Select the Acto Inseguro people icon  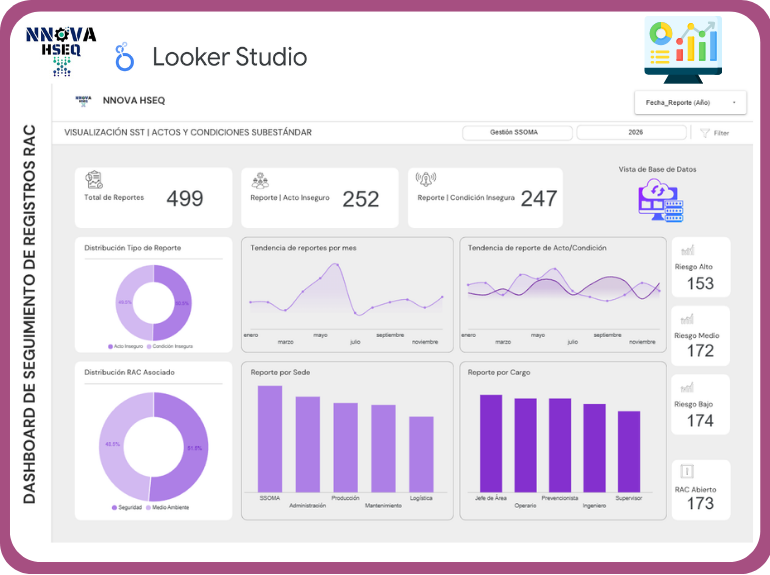click(x=260, y=180)
